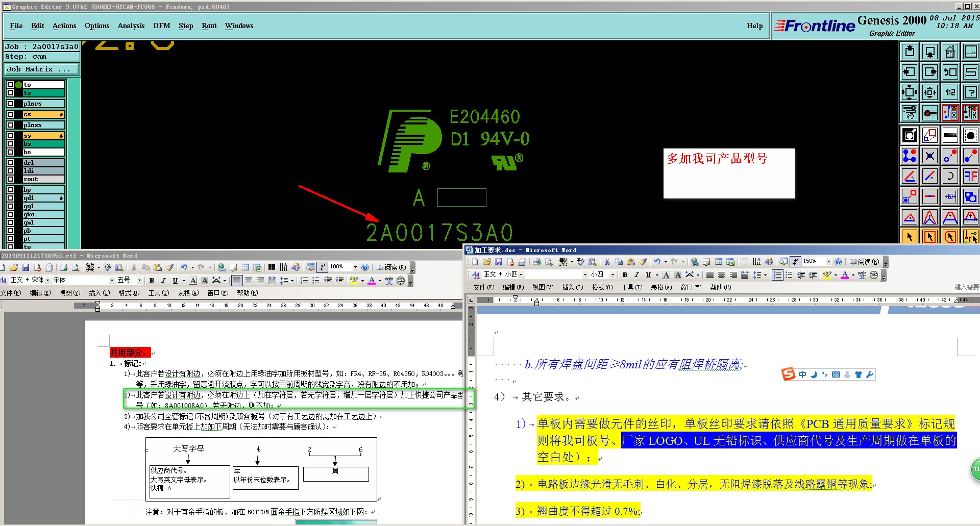The image size is (980, 526).
Task: Open the 表格(A) menu in 加工要求.doc window
Action: coord(661,288)
